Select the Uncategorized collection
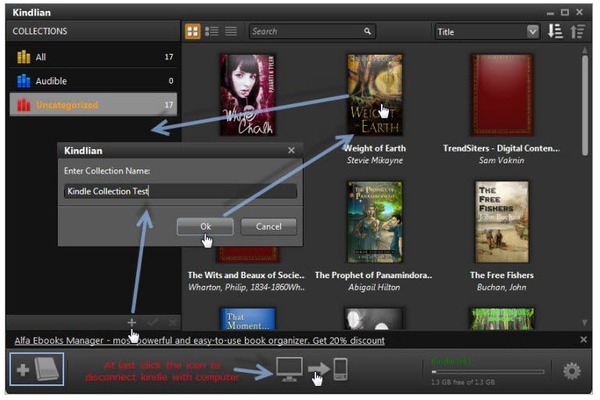This screenshot has width=600, height=400. [93, 104]
